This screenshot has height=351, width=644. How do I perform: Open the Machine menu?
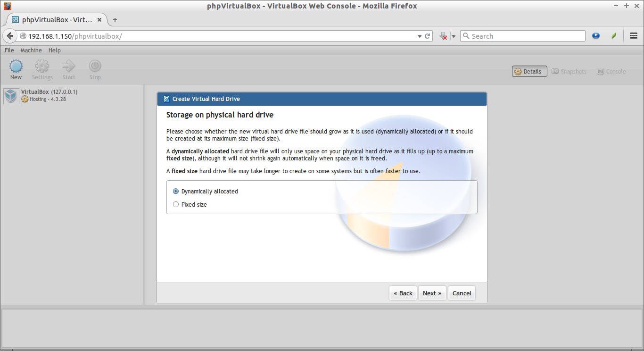click(x=31, y=50)
